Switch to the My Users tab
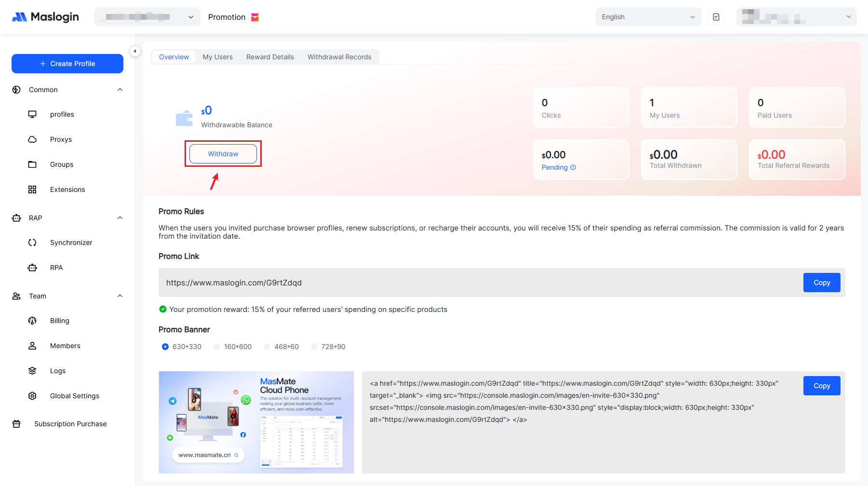Image resolution: width=868 pixels, height=486 pixels. 217,57
